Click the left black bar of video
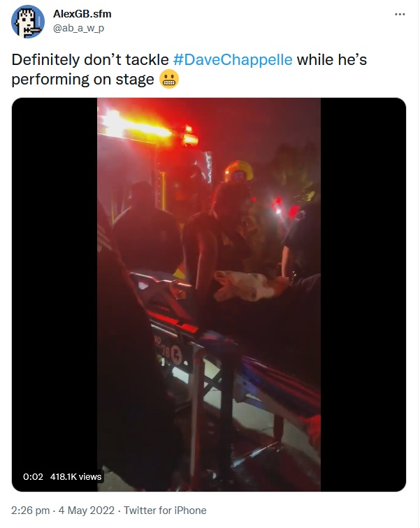Viewport: 420px width, 528px height. [x=55, y=295]
